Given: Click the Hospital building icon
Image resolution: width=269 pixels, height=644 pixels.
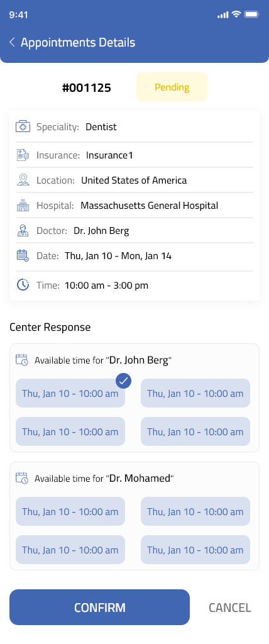Looking at the screenshot, I should pyautogui.click(x=23, y=206).
